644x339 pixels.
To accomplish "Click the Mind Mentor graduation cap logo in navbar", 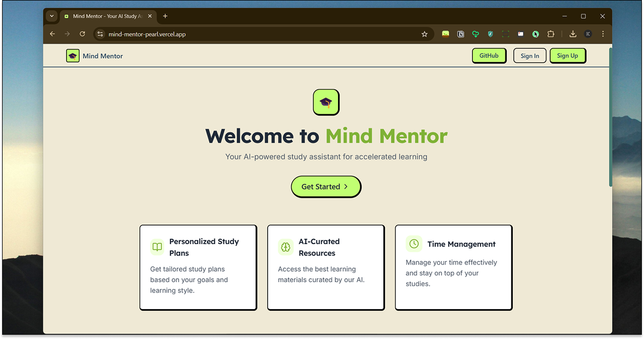I will 73,55.
